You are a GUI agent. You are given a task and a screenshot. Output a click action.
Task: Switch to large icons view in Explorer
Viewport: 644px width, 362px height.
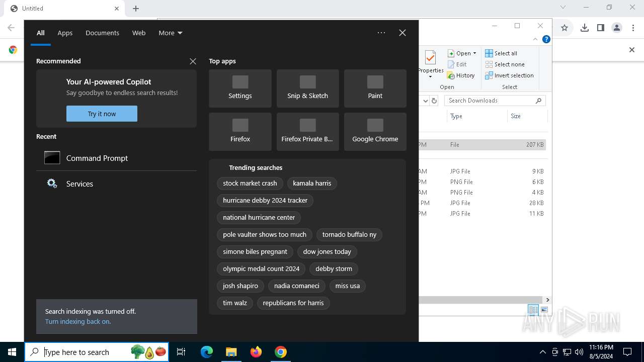tap(544, 310)
